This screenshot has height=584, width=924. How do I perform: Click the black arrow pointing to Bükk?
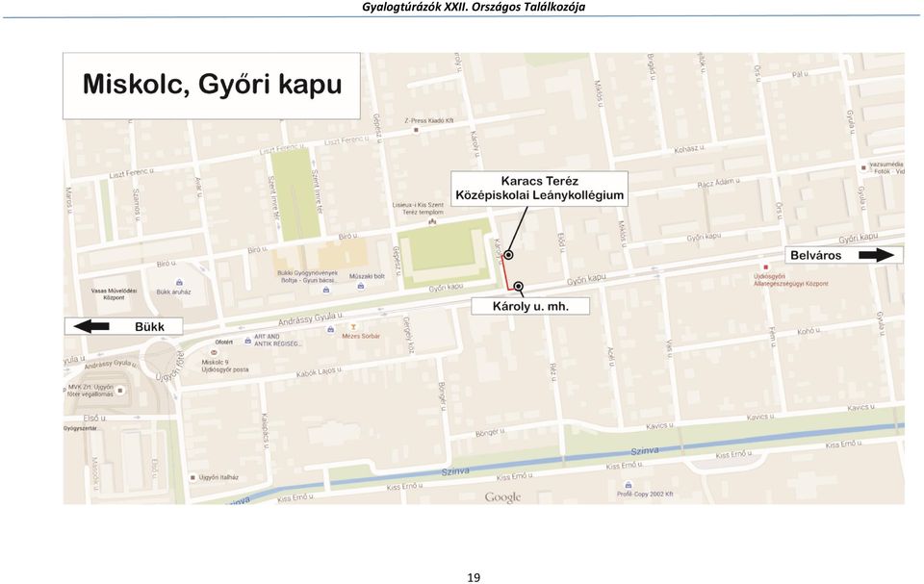91,326
